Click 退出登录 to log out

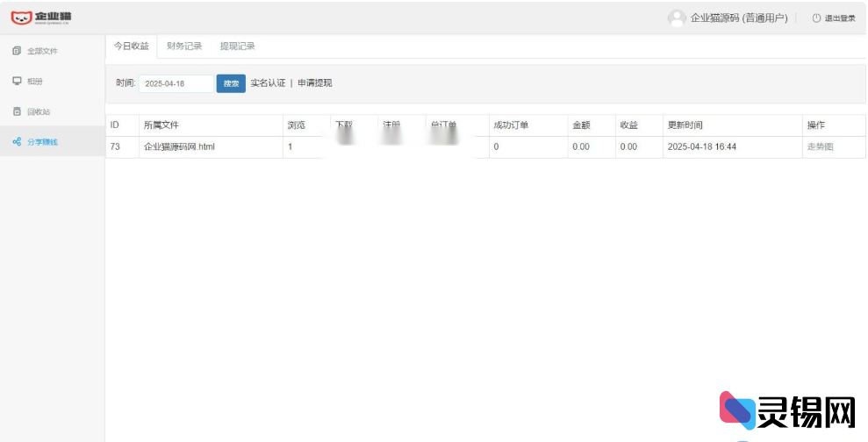840,18
